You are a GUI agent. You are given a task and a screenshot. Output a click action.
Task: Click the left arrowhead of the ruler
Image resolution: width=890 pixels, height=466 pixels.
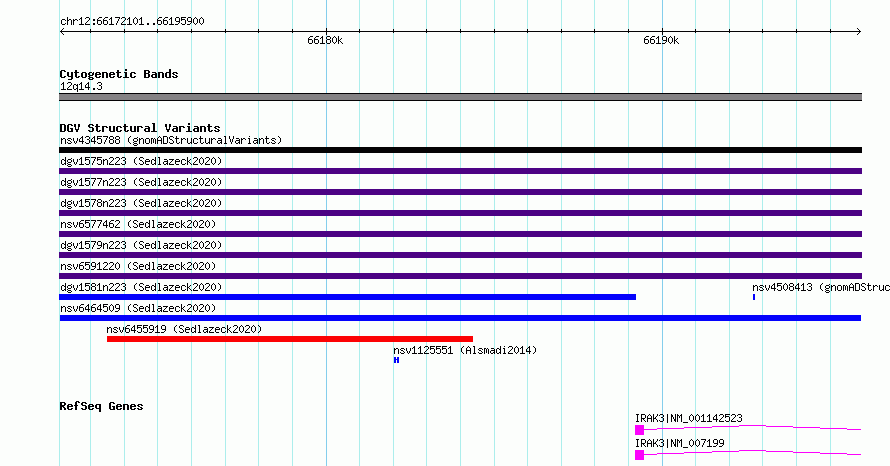(x=62, y=31)
